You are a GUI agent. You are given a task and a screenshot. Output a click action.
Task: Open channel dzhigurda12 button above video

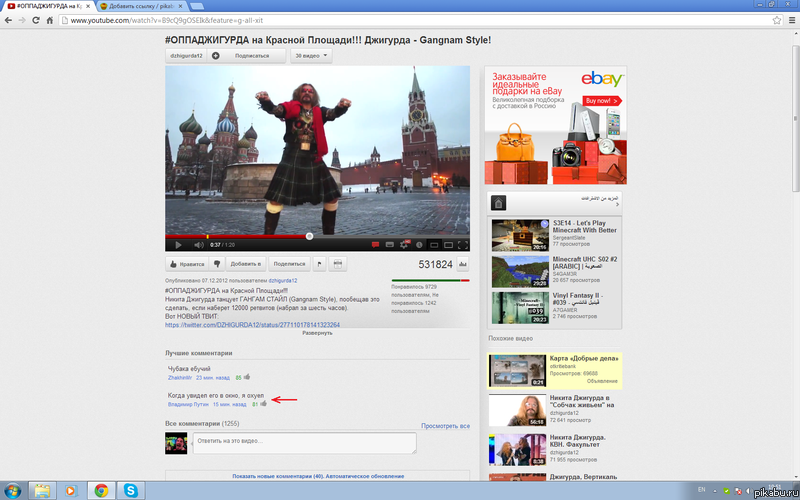186,56
